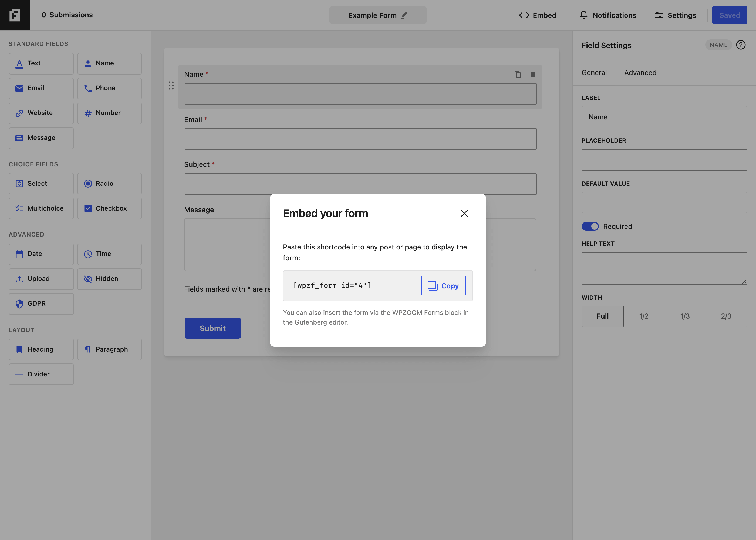Add a Checkbox field
This screenshot has width=756, height=540.
coord(109,208)
